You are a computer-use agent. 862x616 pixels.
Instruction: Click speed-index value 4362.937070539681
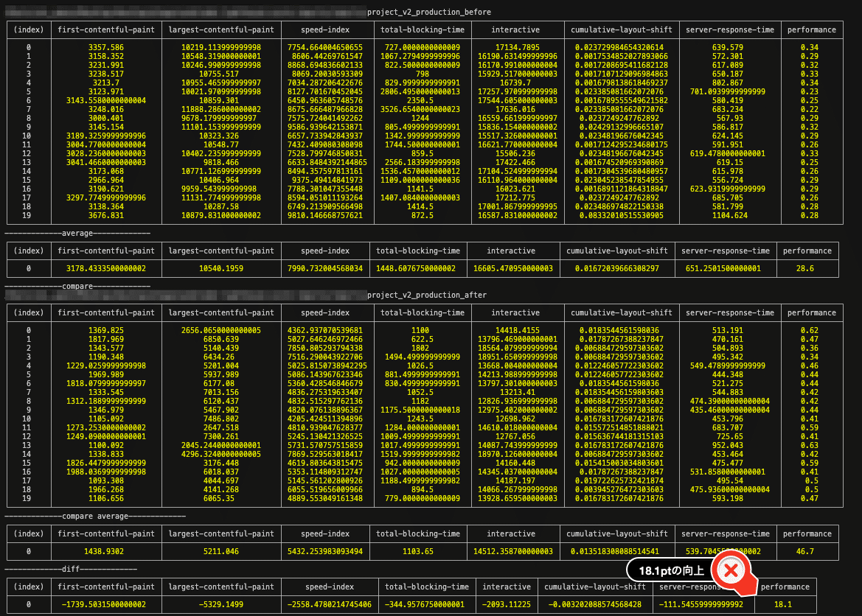click(x=325, y=330)
